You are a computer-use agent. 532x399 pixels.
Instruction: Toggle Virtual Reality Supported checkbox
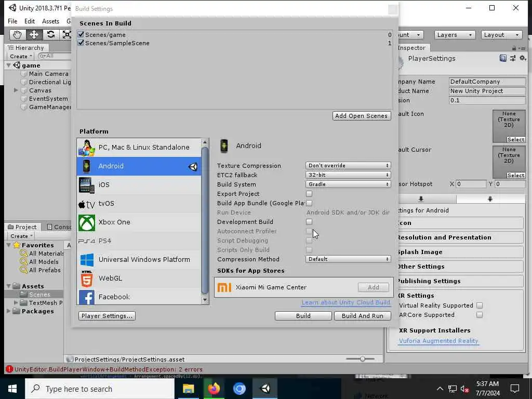pyautogui.click(x=480, y=305)
